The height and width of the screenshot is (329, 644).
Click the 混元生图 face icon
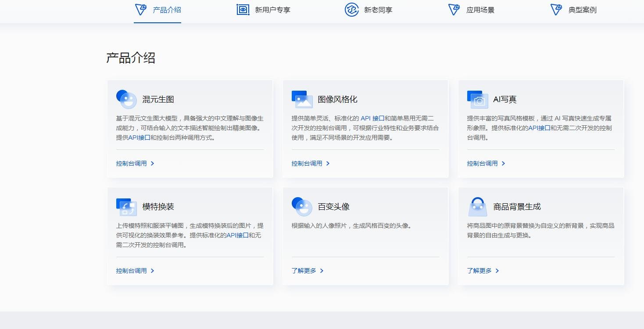tap(126, 99)
